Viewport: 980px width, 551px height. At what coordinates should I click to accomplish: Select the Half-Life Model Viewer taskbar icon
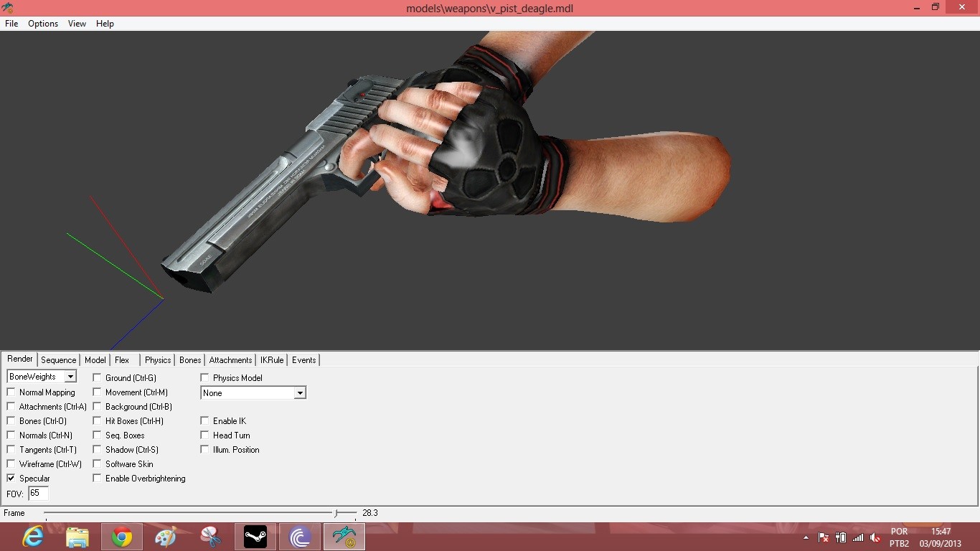point(344,536)
